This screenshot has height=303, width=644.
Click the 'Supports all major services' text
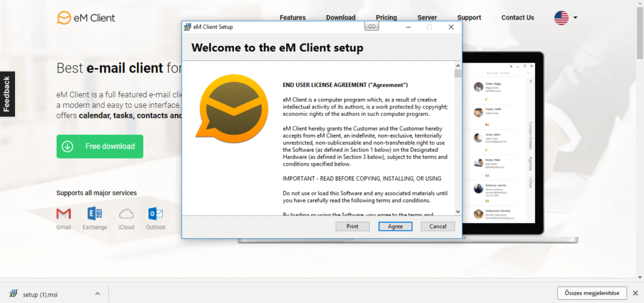pos(96,193)
